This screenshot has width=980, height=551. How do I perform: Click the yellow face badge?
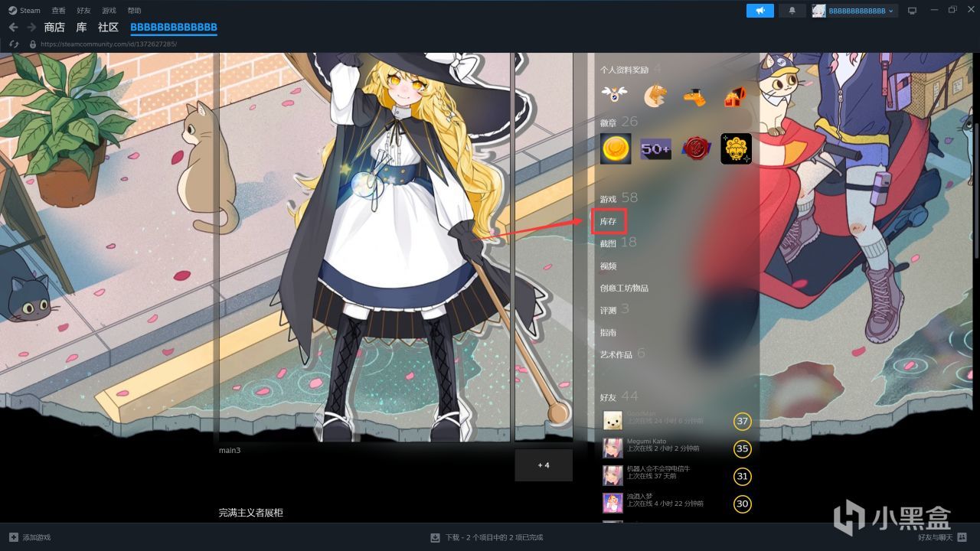(x=737, y=148)
